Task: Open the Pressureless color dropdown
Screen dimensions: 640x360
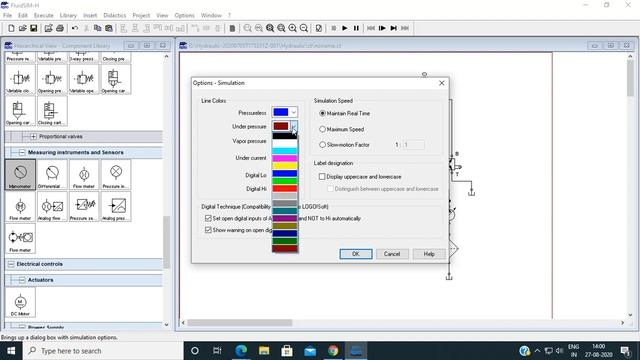Action: coord(293,112)
